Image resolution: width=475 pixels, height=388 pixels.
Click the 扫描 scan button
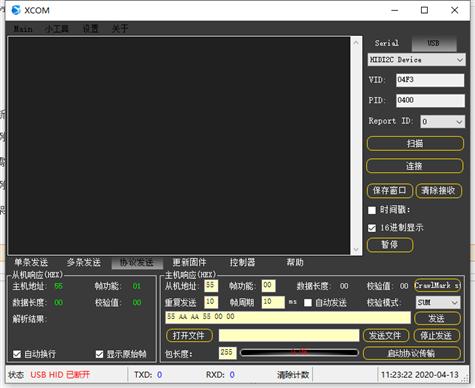[x=415, y=144]
